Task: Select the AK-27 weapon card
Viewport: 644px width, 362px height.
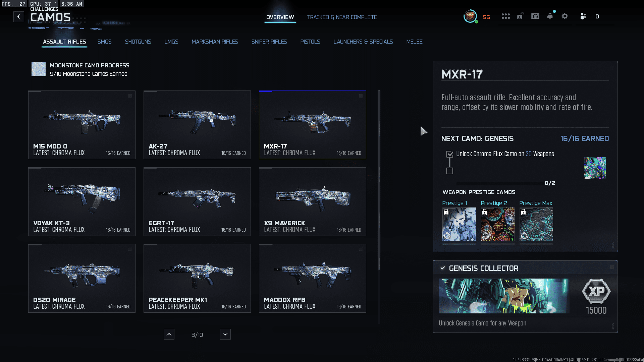Action: tap(197, 125)
